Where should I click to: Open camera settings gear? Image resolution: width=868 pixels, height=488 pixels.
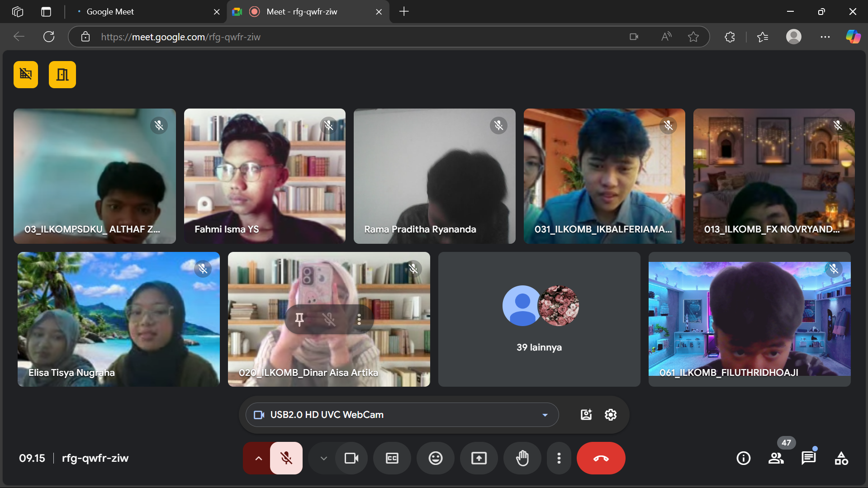pyautogui.click(x=610, y=415)
